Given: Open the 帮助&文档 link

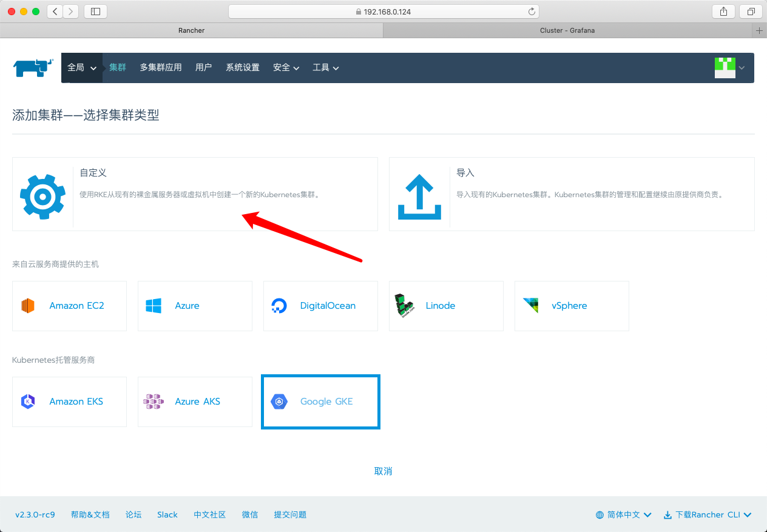Looking at the screenshot, I should click(90, 515).
